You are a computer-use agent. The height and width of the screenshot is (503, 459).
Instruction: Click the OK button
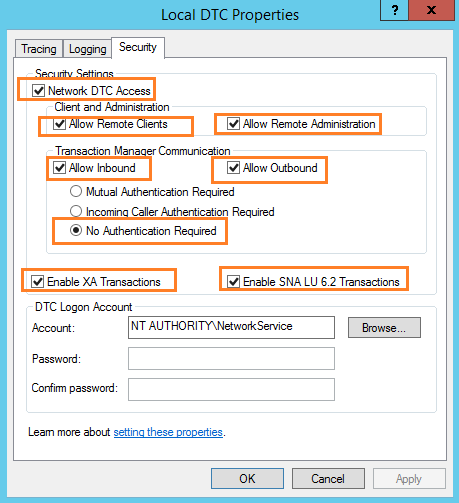pyautogui.click(x=247, y=479)
